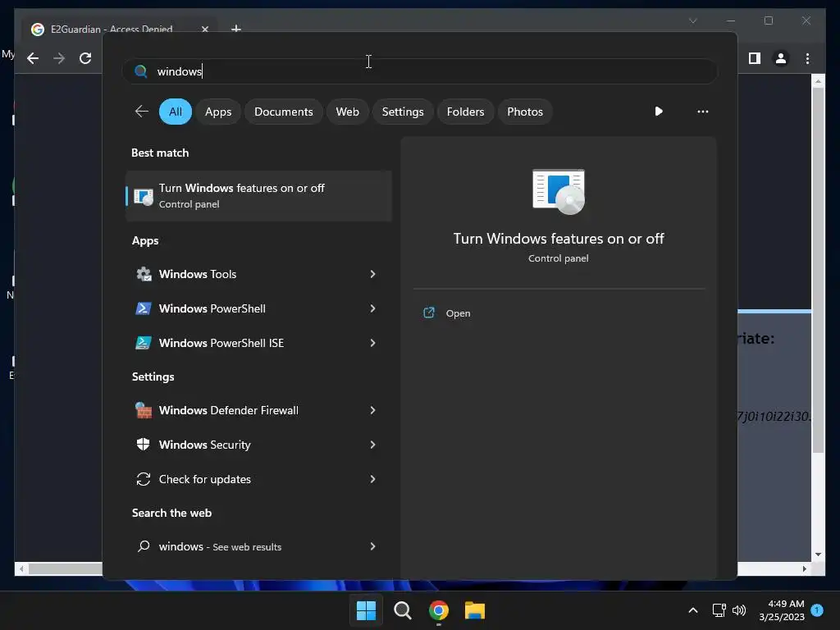Image resolution: width=840 pixels, height=630 pixels.
Task: Click the large Windows features preview icon
Action: pos(559,192)
